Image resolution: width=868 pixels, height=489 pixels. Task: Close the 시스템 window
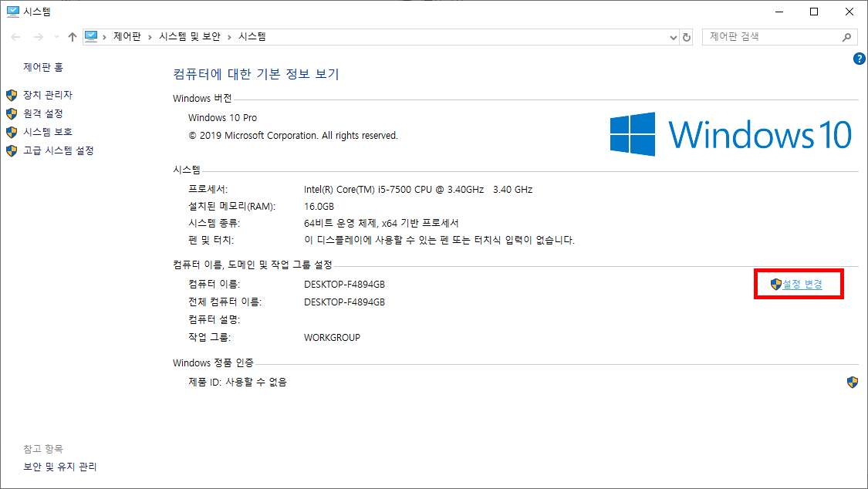849,12
